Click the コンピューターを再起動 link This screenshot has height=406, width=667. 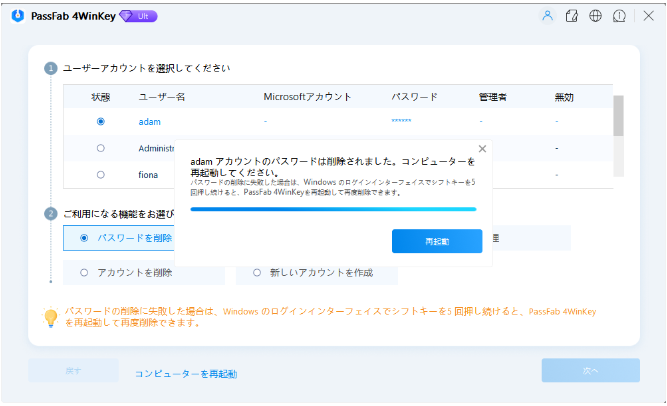point(186,374)
